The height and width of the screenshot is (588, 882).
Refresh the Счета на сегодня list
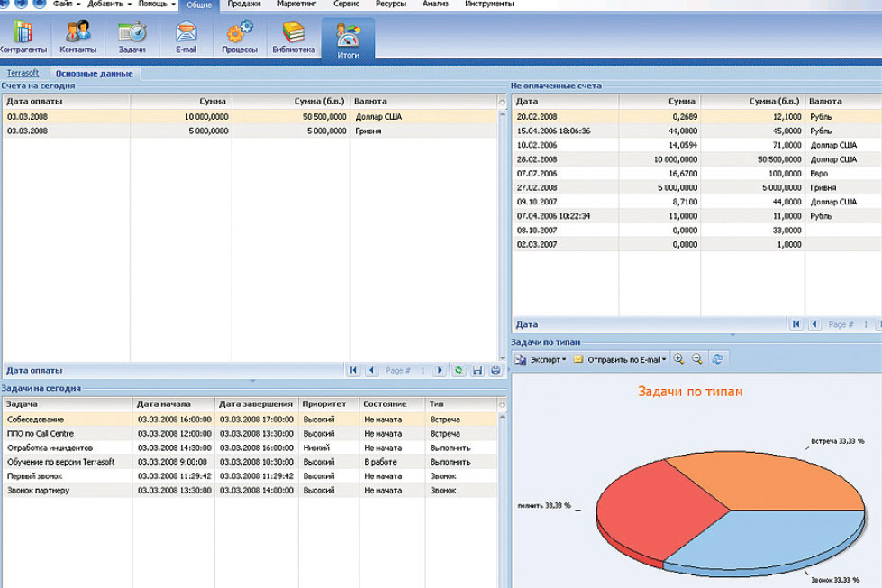pyautogui.click(x=459, y=370)
